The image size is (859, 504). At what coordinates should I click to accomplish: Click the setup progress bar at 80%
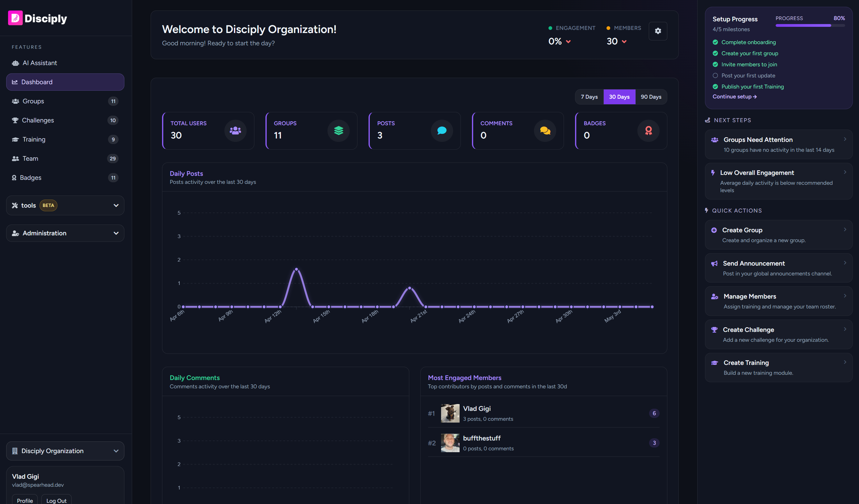810,25
